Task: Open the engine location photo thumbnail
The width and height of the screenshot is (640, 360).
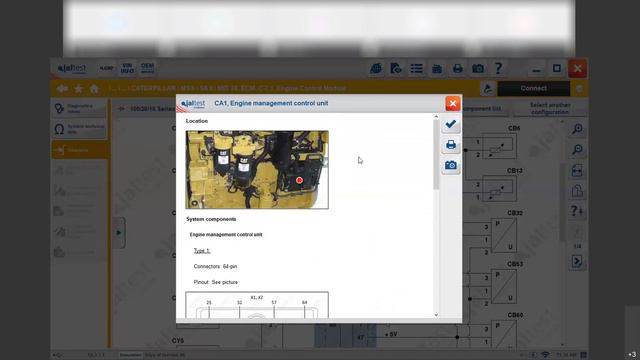Action: coord(257,169)
